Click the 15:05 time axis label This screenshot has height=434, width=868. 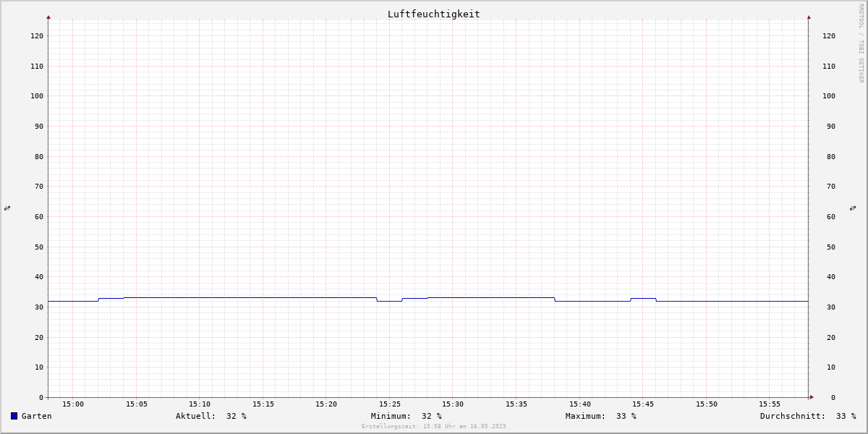(x=137, y=404)
